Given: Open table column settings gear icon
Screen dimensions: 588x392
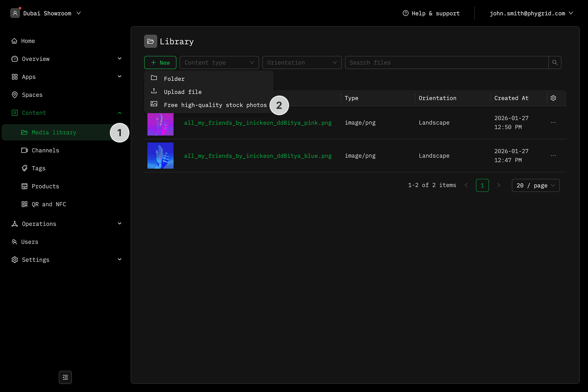Looking at the screenshot, I should pyautogui.click(x=553, y=98).
